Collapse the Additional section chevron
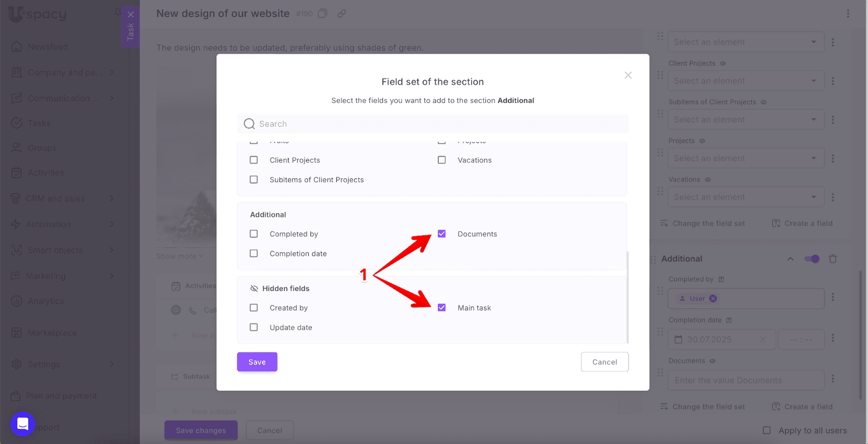This screenshot has height=444, width=868. [790, 259]
